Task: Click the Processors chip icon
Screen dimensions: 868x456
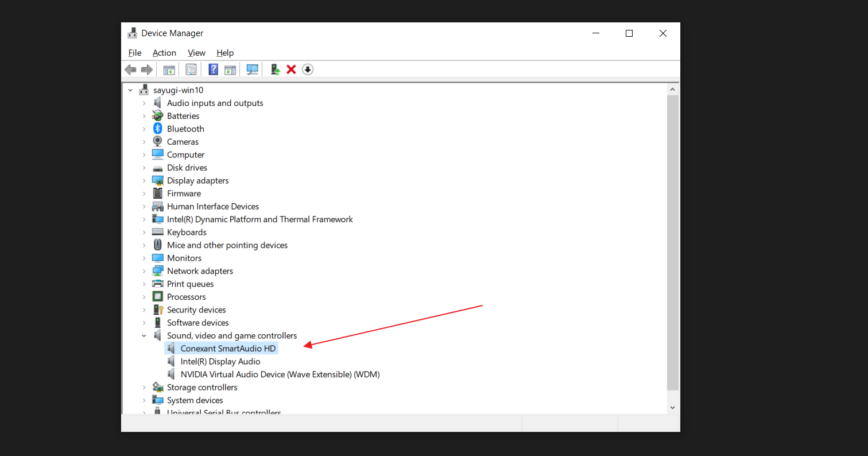Action: [x=157, y=297]
